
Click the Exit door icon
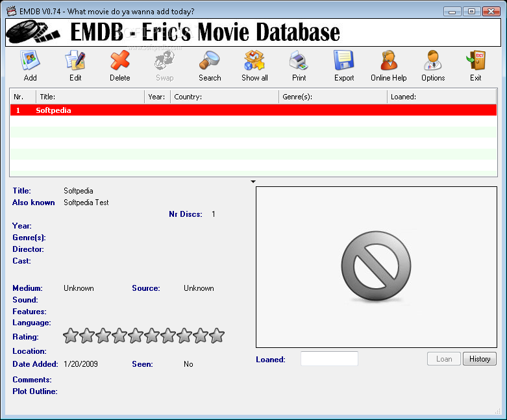click(476, 60)
